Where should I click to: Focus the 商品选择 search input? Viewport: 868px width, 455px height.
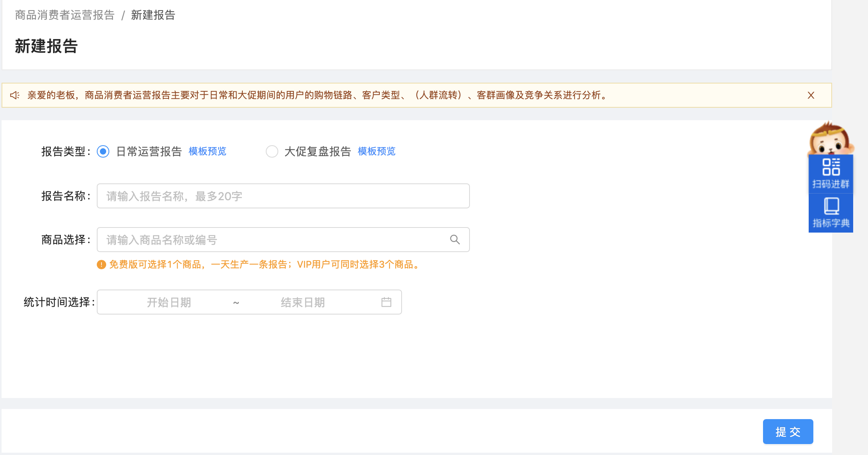[x=273, y=240]
